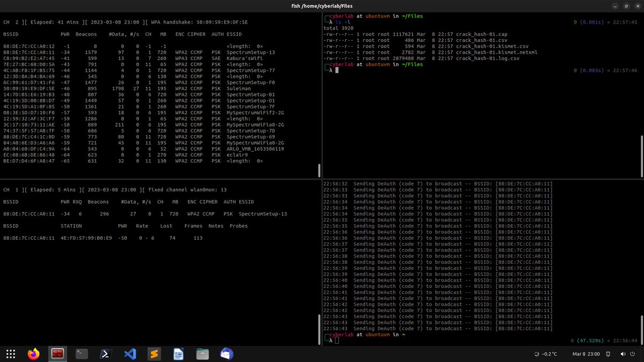Click the file crack_hash-01.kismet.csv
This screenshot has height=362, width=644.
tap(492, 47)
